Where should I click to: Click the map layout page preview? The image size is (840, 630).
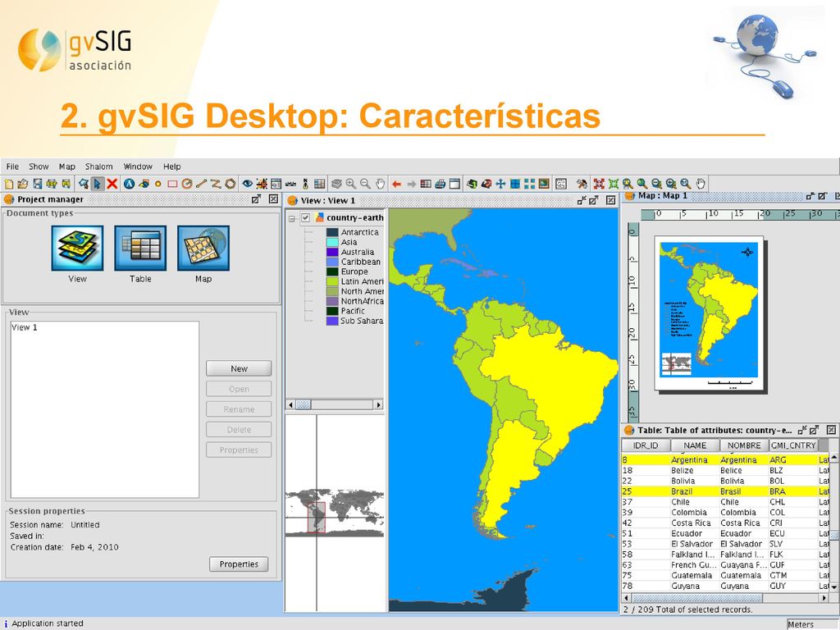(710, 313)
